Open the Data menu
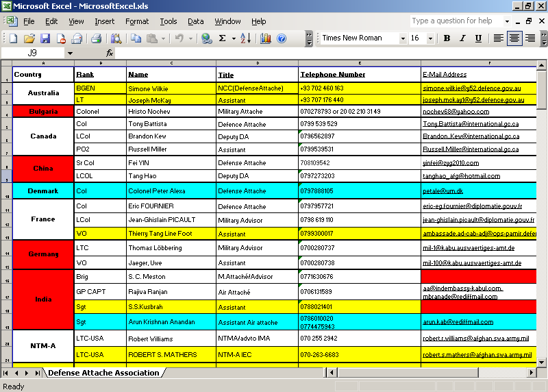Image resolution: width=548 pixels, height=392 pixels. [x=196, y=21]
